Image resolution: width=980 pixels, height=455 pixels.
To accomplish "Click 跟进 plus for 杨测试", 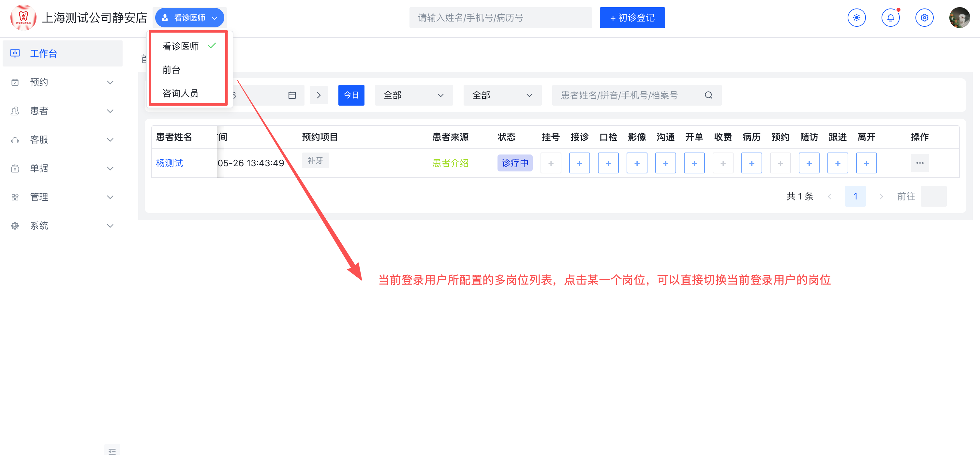I will click(x=838, y=163).
